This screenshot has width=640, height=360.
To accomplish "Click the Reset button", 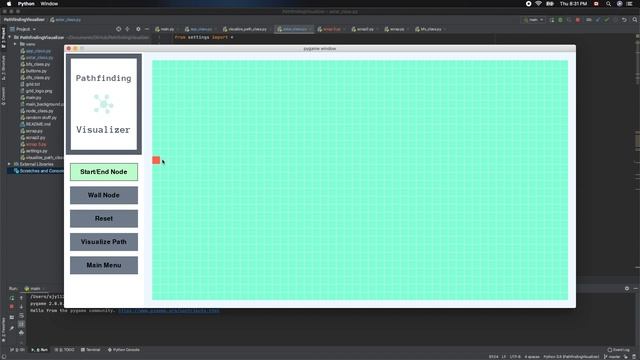I will 104,218.
